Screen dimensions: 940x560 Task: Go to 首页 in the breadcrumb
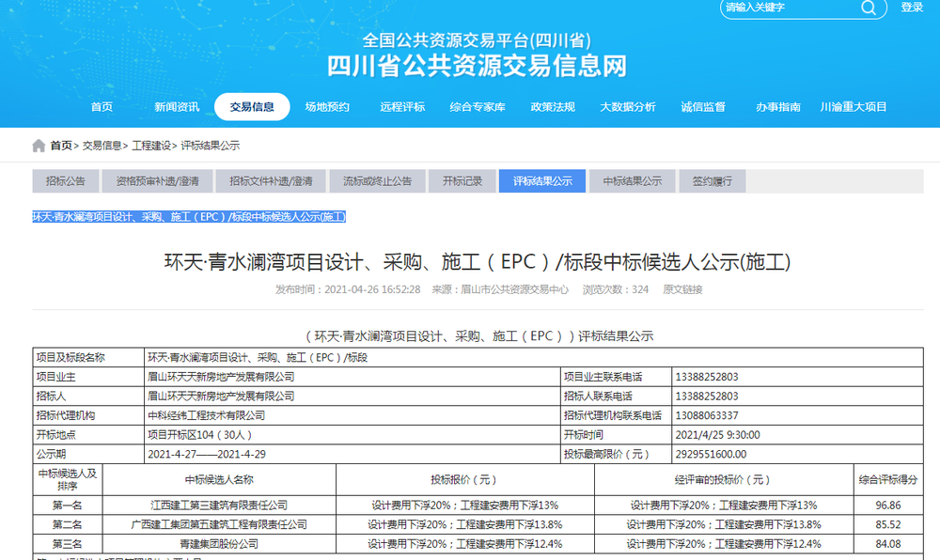point(60,146)
